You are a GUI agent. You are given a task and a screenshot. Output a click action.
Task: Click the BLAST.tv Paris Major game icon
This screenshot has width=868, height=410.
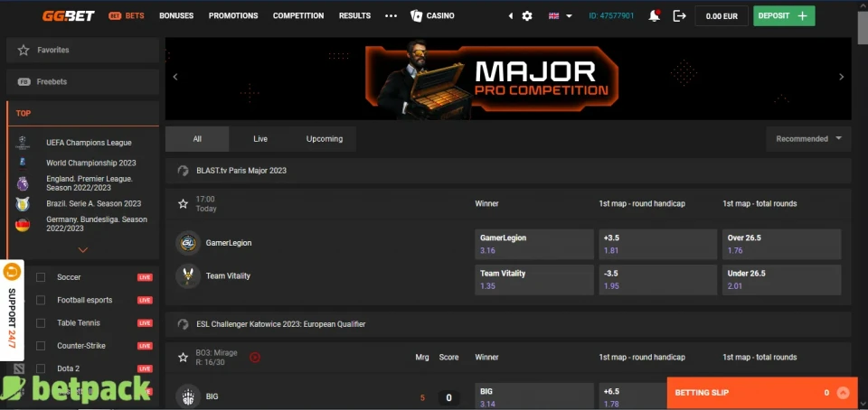[x=184, y=171]
